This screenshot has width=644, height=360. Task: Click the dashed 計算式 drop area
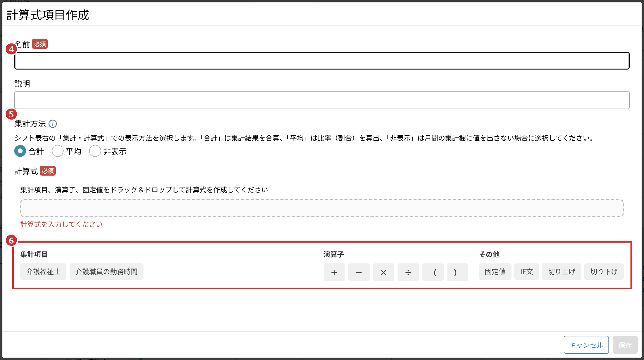322,208
